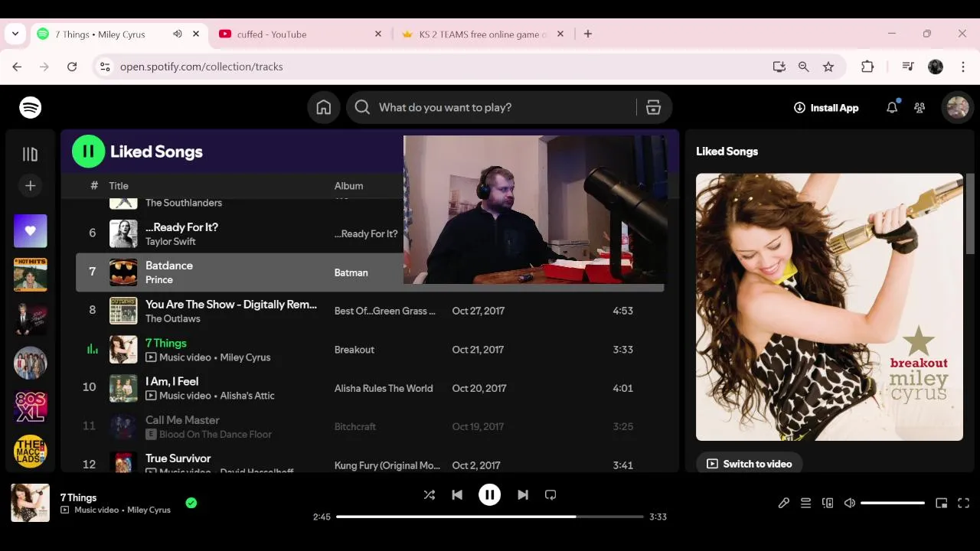Viewport: 980px width, 551px height.
Task: Mute using the speaker icon
Action: tap(850, 503)
